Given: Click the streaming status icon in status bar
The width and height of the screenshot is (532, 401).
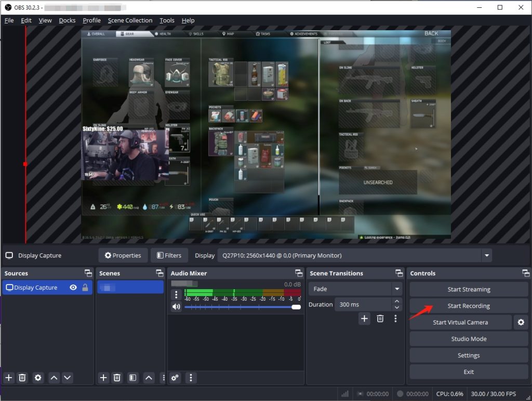Looking at the screenshot, I should 361,394.
